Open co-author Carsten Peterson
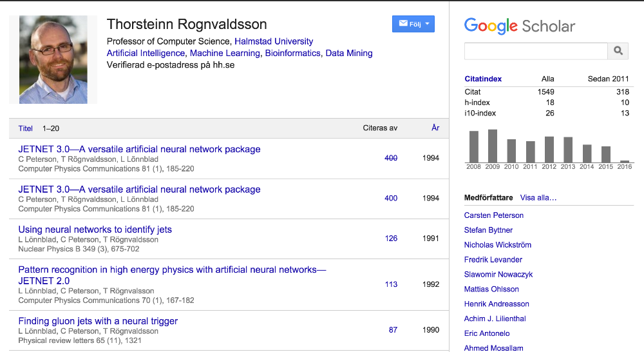Screen dimensions: 644x352 pyautogui.click(x=494, y=215)
